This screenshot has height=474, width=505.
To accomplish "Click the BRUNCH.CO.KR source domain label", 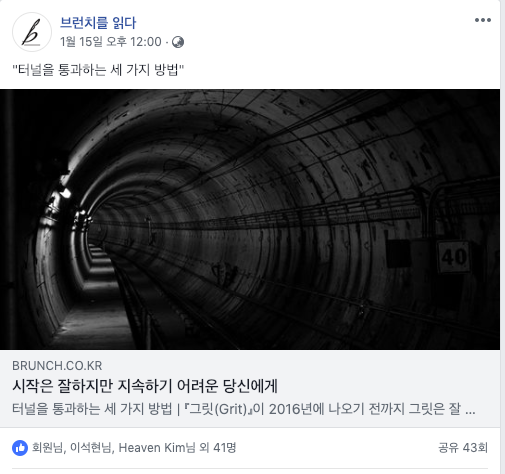I will coord(57,366).
